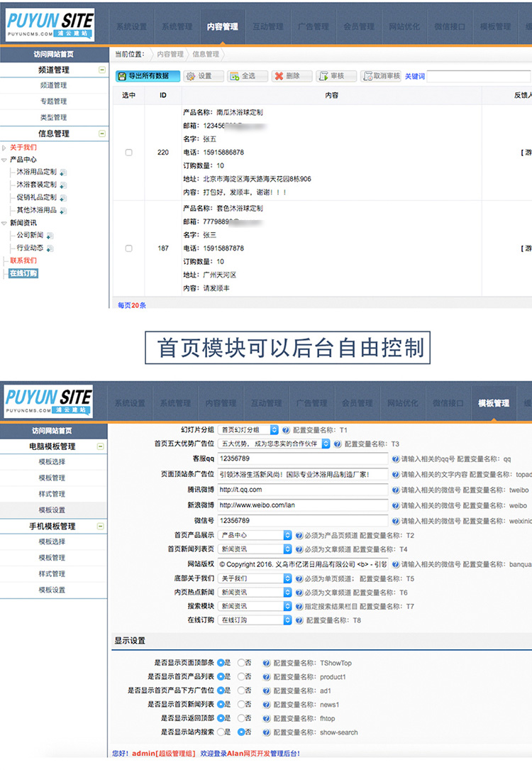Open the 幻灯片分组 dropdown
The height and width of the screenshot is (770, 532).
[248, 429]
